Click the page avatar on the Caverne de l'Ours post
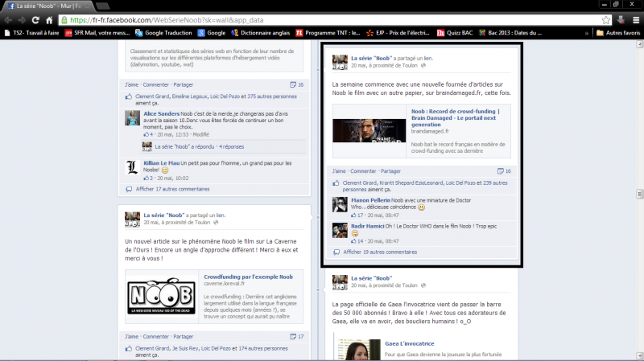This screenshot has width=644, height=361. click(x=132, y=219)
